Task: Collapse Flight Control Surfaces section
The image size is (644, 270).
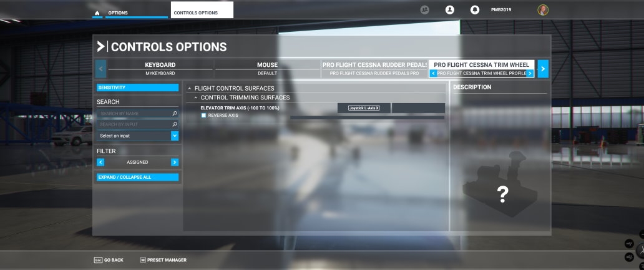Action: [x=189, y=89]
